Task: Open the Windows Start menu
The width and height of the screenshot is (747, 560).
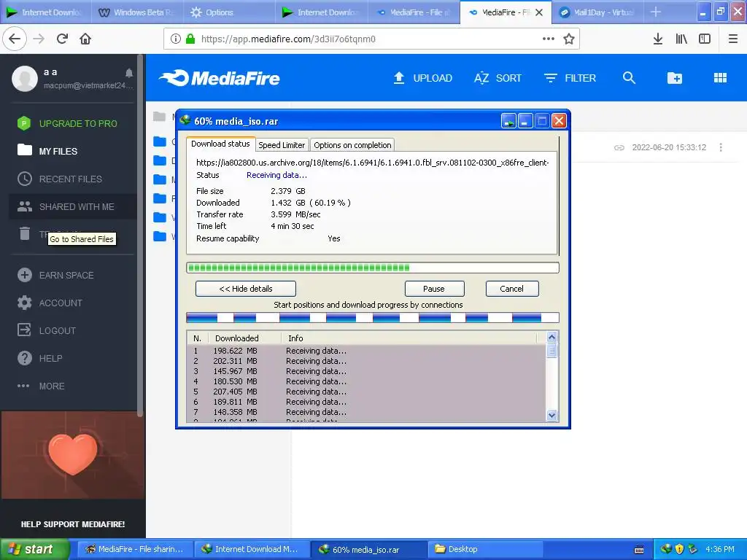Action: click(x=34, y=549)
